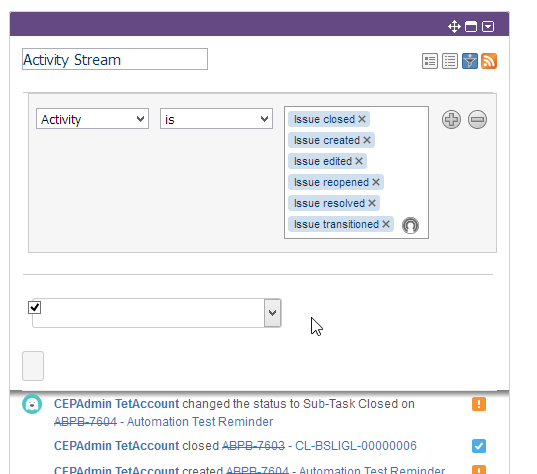Open the RSS feed icon
Image resolution: width=537 pixels, height=474 pixels.
click(489, 61)
